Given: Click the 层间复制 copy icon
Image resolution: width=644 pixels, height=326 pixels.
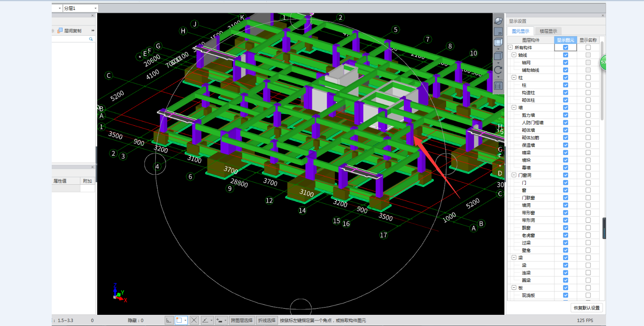Looking at the screenshot, I should click(60, 31).
